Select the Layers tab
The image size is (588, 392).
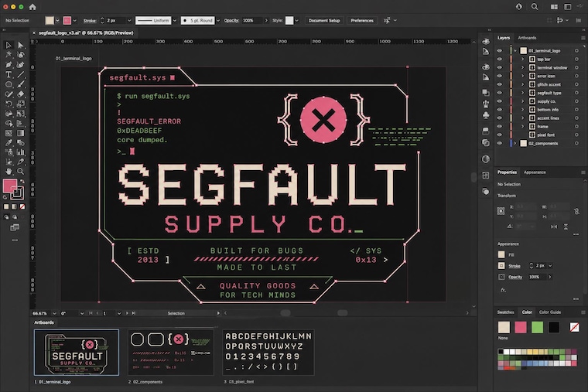pyautogui.click(x=503, y=38)
